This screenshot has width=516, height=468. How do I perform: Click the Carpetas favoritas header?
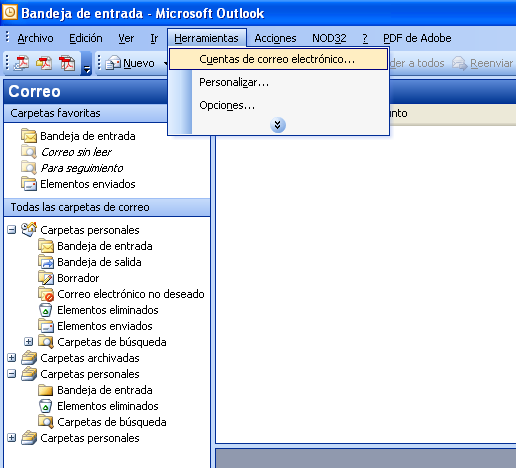pyautogui.click(x=85, y=113)
